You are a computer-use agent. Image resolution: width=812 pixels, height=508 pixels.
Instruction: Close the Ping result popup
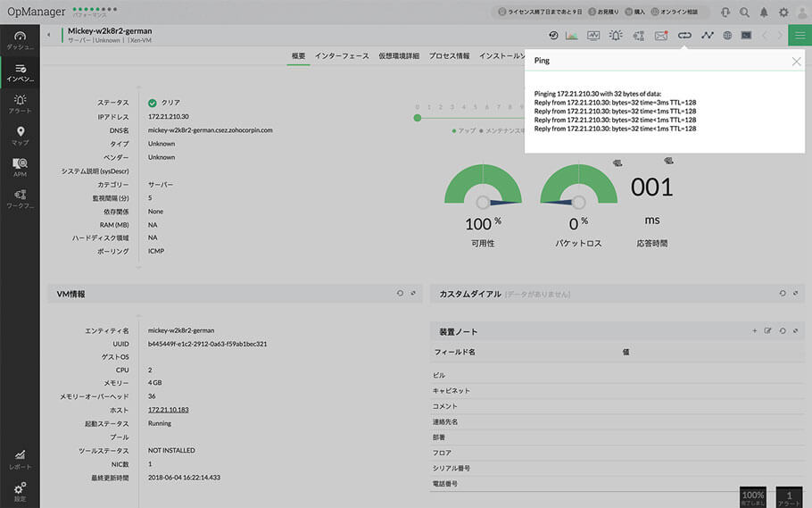pos(796,62)
